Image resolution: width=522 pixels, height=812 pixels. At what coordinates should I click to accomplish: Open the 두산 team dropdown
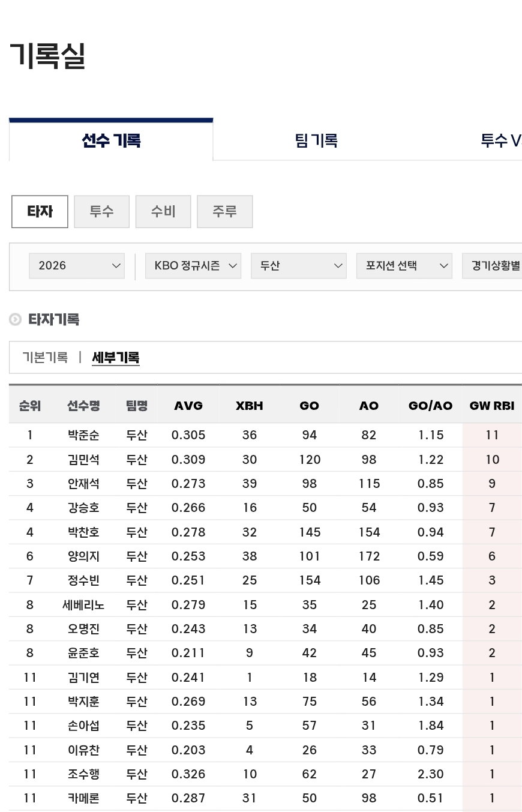click(299, 266)
